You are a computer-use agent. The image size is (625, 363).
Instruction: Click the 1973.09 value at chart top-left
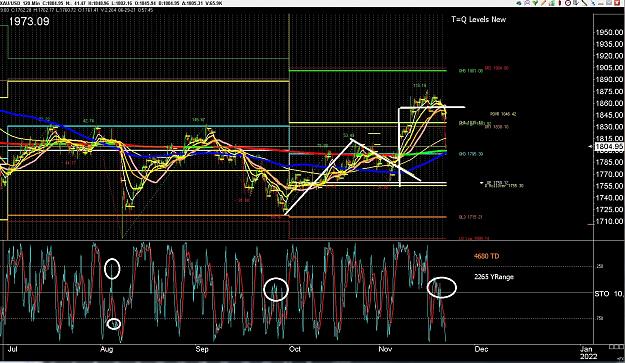[x=29, y=21]
